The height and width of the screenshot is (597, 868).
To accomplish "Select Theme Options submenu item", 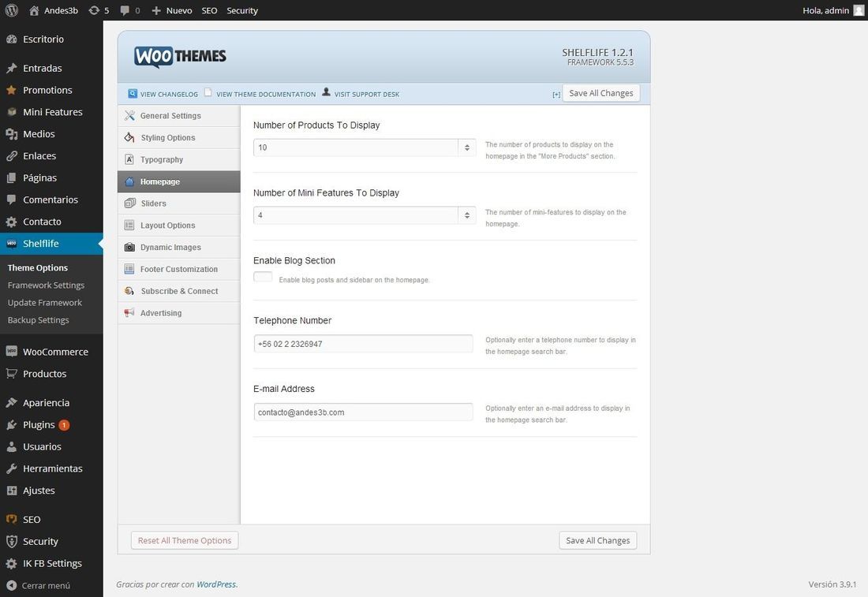I will (x=38, y=268).
